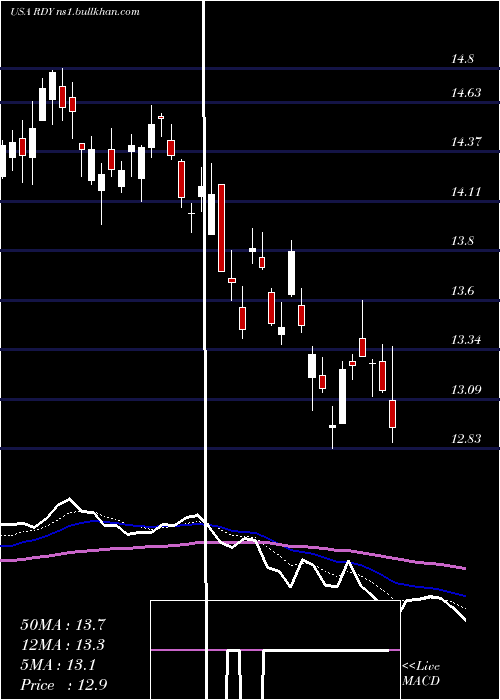Click the 13.6 price axis label
Screen dimensions: 500x700
[462, 291]
